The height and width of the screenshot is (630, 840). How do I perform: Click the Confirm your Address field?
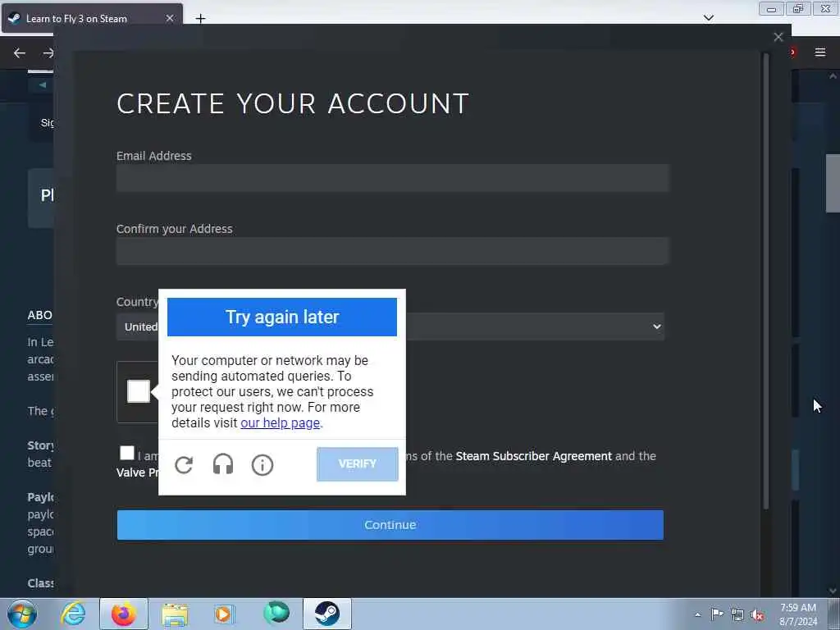point(393,251)
